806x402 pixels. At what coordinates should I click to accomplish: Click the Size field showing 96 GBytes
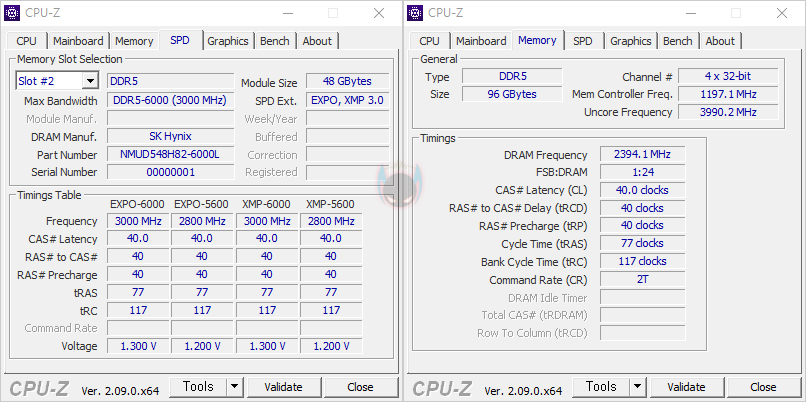coord(512,94)
